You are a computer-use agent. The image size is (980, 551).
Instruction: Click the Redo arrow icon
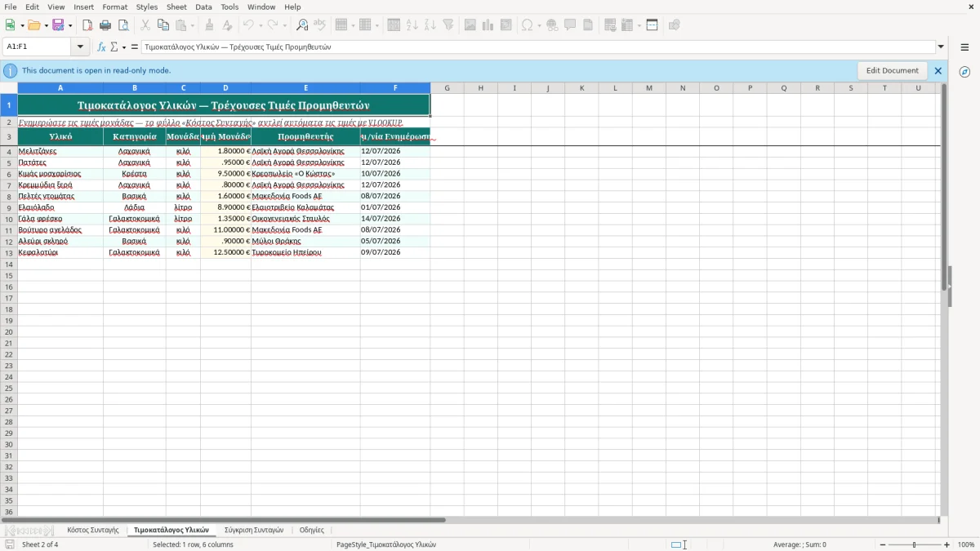(273, 25)
